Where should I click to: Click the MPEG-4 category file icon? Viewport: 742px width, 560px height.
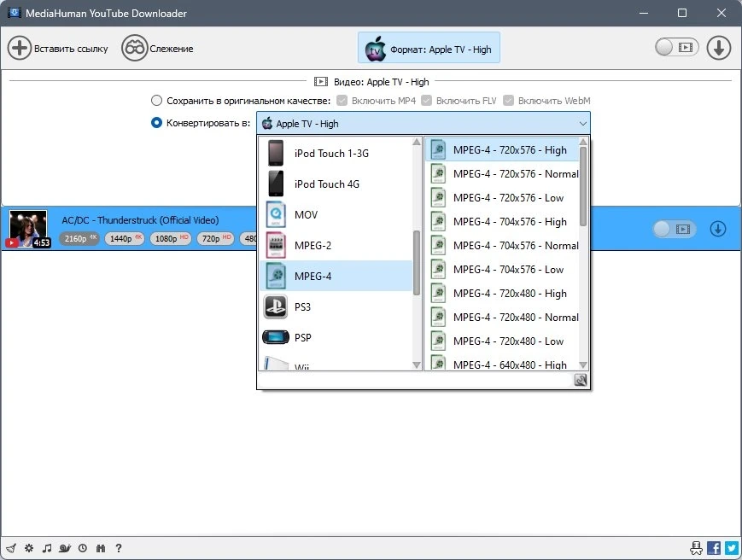pyautogui.click(x=276, y=276)
